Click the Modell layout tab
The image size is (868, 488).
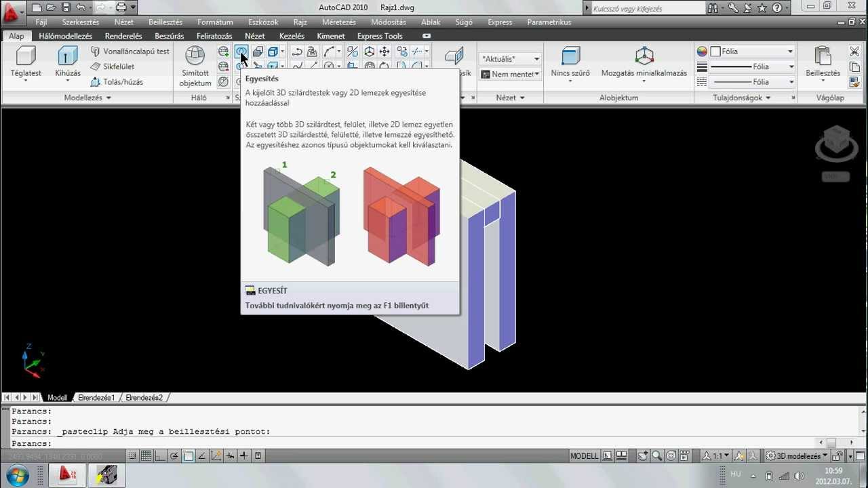(x=57, y=398)
